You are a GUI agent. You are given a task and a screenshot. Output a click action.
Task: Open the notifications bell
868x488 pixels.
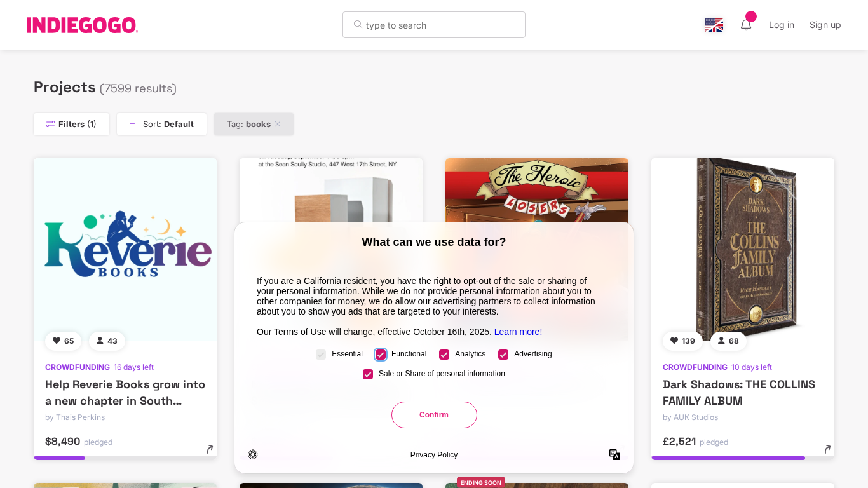746,25
